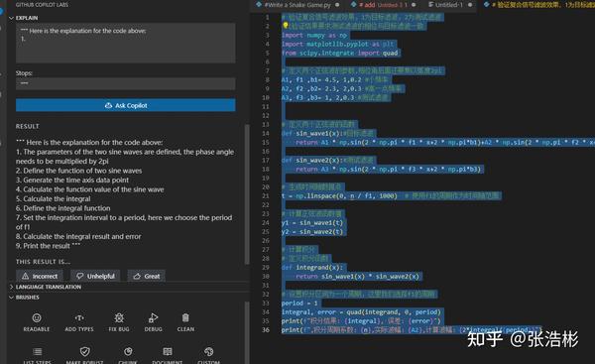This screenshot has height=364, width=595.
Task: Click the Ask Copilot button
Action: coord(126,105)
